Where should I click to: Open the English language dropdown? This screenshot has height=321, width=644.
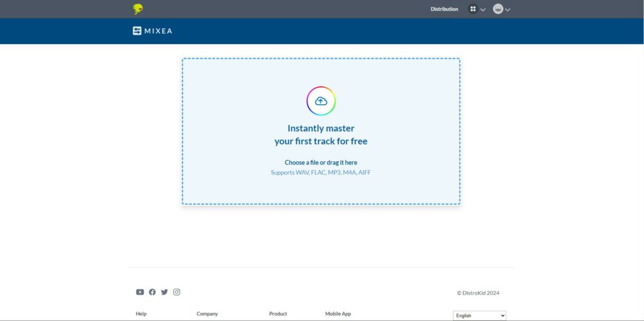click(479, 315)
